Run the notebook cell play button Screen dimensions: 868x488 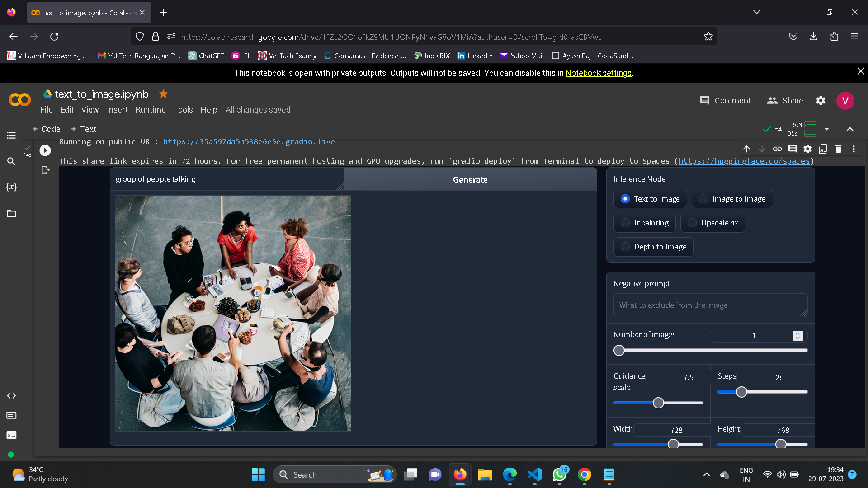(x=45, y=150)
